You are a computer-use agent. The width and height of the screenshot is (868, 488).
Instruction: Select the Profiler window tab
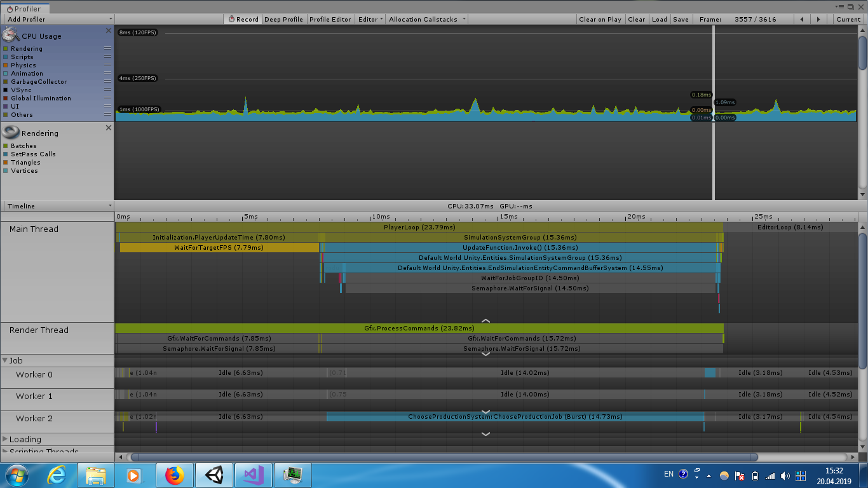tap(24, 9)
